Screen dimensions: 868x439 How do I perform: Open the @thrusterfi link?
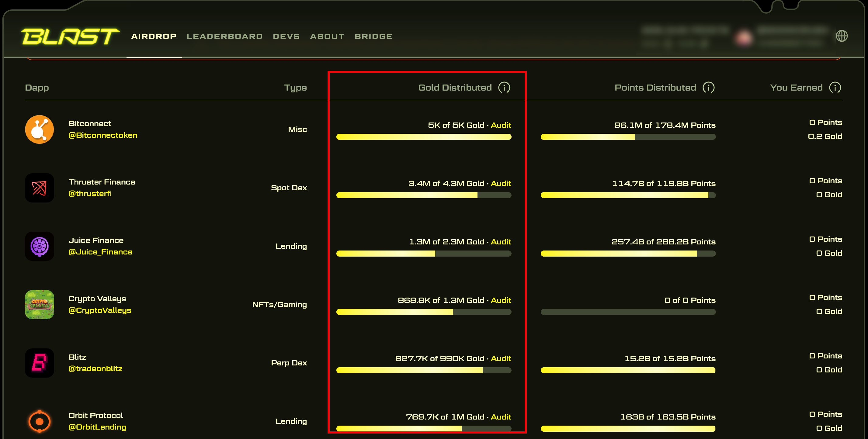pyautogui.click(x=90, y=194)
